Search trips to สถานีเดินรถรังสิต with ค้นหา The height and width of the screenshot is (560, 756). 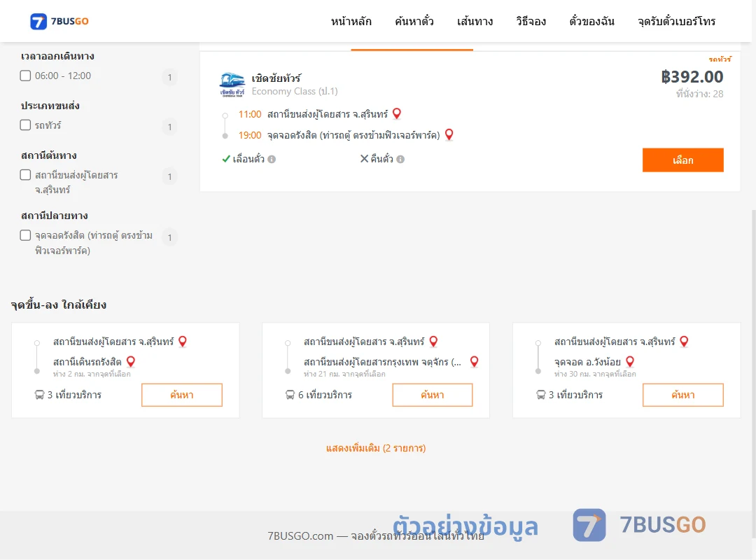coord(182,395)
